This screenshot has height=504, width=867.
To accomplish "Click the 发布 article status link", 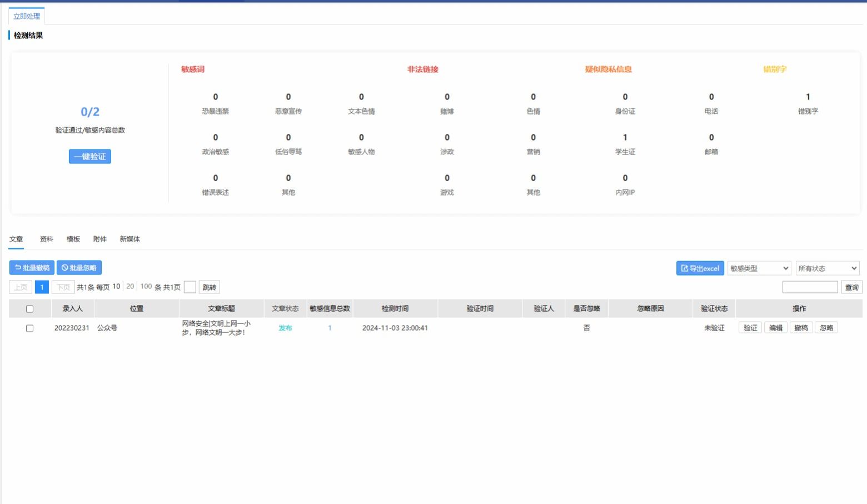I will pos(285,328).
